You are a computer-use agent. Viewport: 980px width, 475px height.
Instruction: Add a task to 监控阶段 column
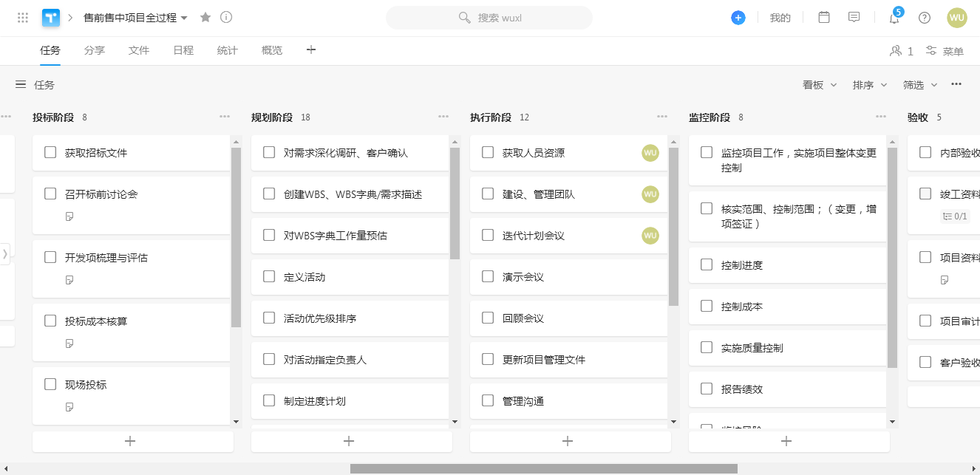tap(789, 441)
